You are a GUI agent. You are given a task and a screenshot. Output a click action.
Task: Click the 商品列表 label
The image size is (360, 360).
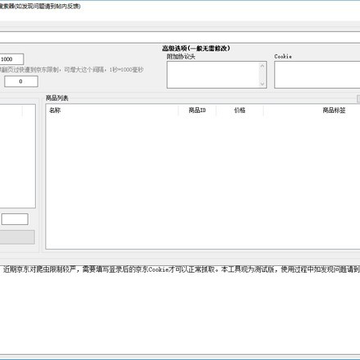pos(57,98)
